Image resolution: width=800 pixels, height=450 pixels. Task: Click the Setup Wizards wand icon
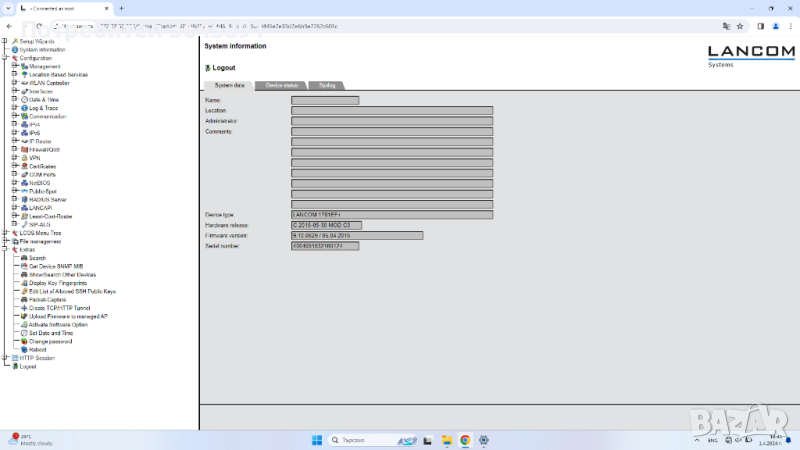coord(15,41)
